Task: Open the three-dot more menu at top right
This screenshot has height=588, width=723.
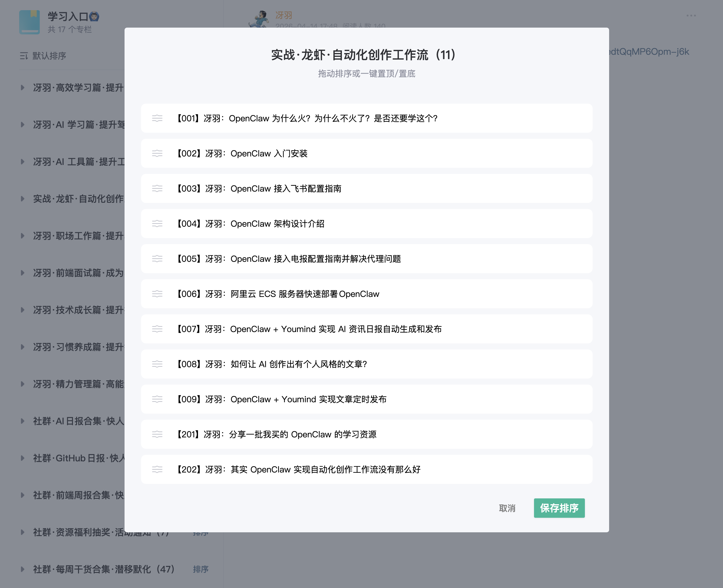Action: click(691, 15)
